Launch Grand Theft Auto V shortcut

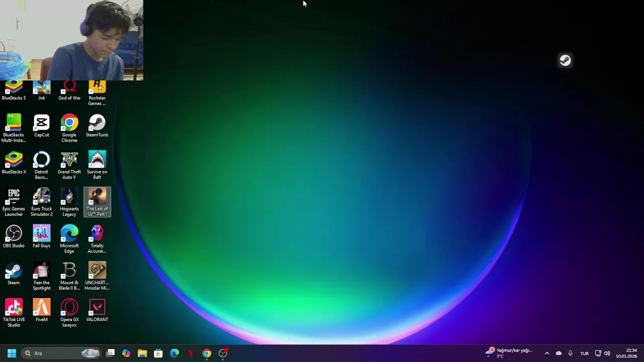click(69, 165)
